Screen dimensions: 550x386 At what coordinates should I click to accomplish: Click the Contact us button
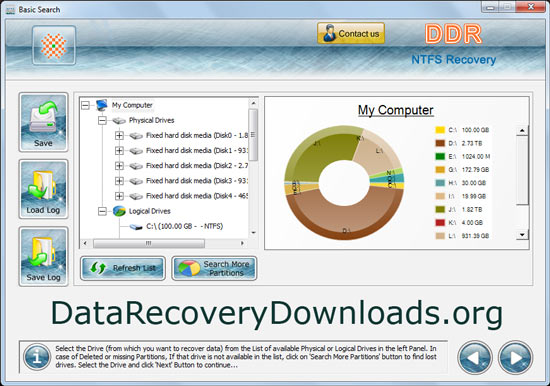(x=351, y=33)
